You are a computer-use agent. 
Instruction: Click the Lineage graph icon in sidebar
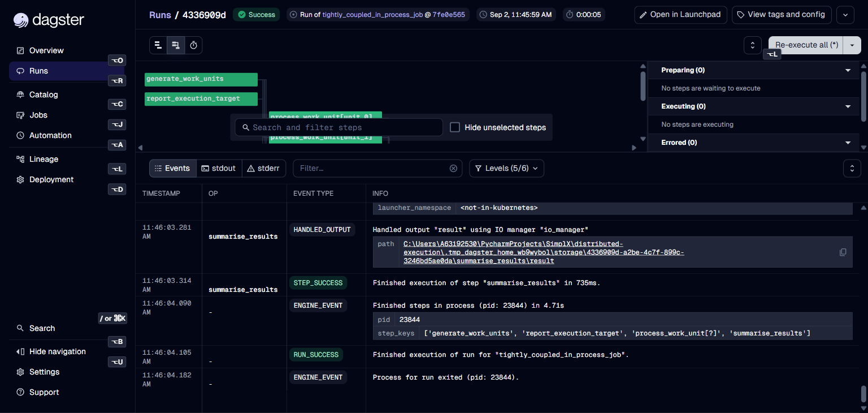tap(20, 159)
